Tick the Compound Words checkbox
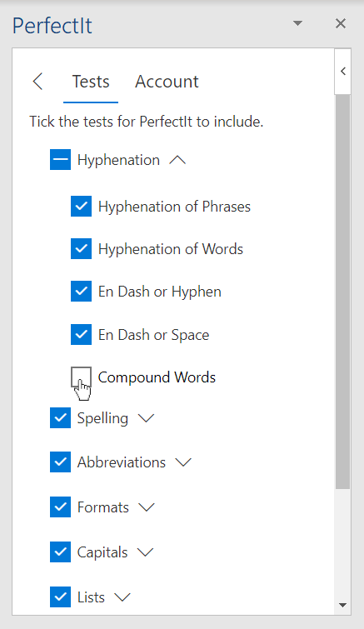This screenshot has height=629, width=364. coord(82,377)
